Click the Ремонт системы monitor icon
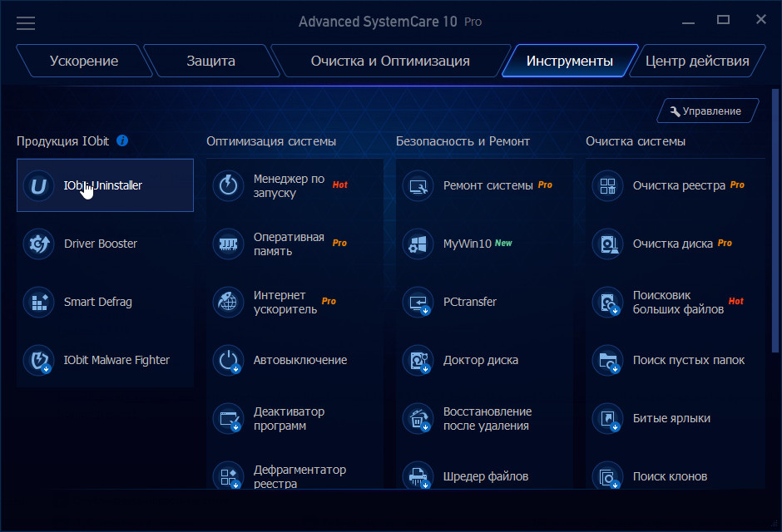Screen dimensions: 782x532 pyautogui.click(x=418, y=186)
